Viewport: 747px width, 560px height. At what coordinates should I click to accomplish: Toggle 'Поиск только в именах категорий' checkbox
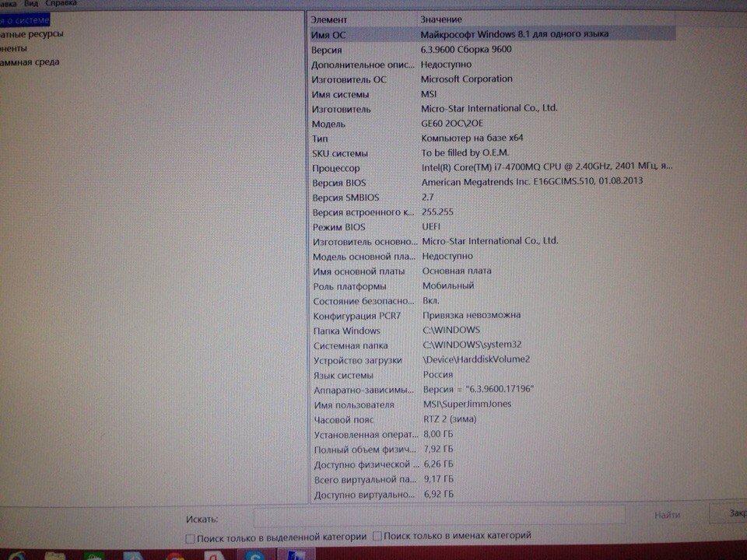tap(377, 536)
